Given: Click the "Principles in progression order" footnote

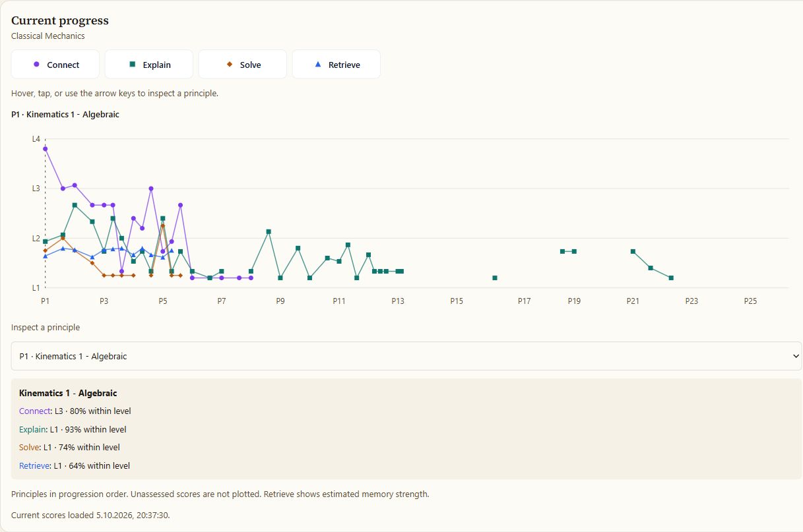Looking at the screenshot, I should (220, 494).
